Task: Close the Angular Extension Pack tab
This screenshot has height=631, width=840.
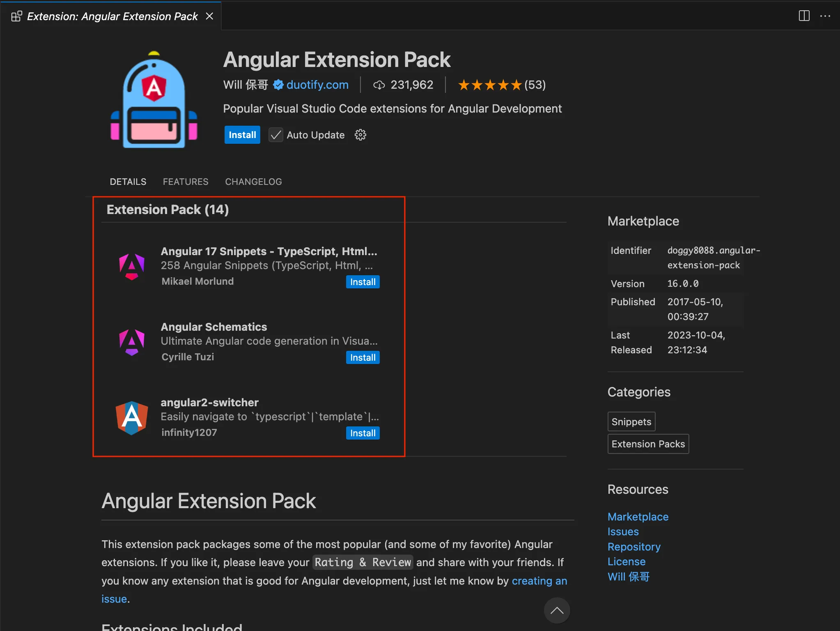Action: (209, 16)
